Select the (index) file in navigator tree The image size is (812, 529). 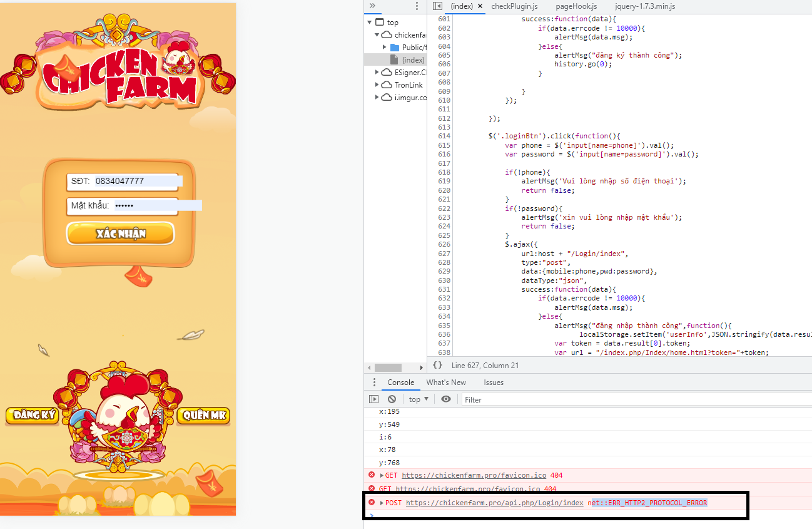pyautogui.click(x=412, y=60)
